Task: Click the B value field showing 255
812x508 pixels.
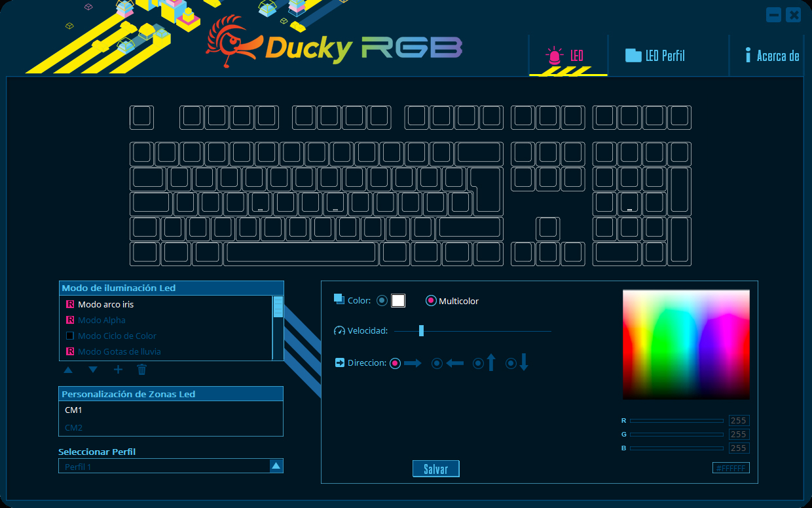Action: pos(739,448)
